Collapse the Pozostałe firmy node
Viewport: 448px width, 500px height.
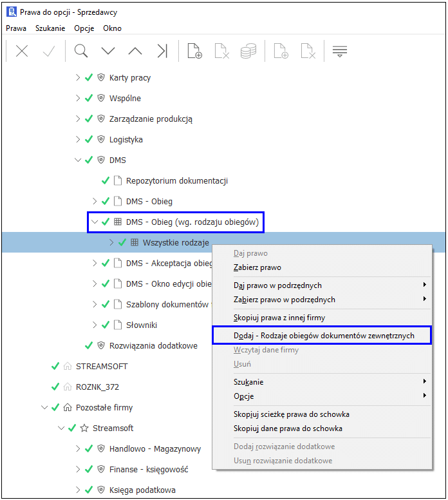[44, 407]
